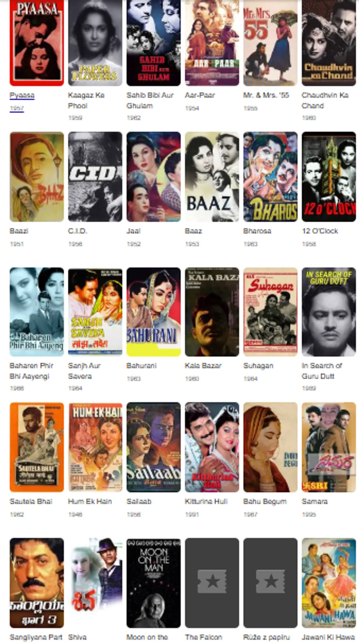Select the 12 O'Clock movie poster

pos(329,177)
